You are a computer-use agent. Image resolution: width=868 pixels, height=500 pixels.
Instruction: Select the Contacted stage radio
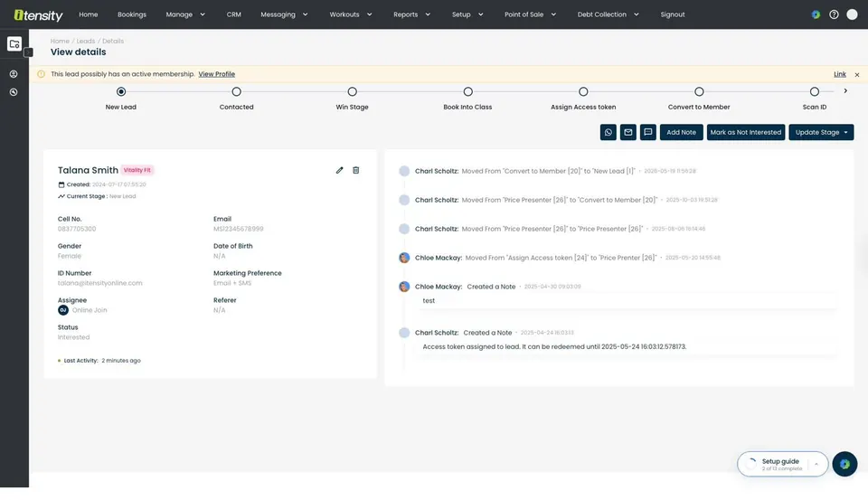tap(236, 91)
